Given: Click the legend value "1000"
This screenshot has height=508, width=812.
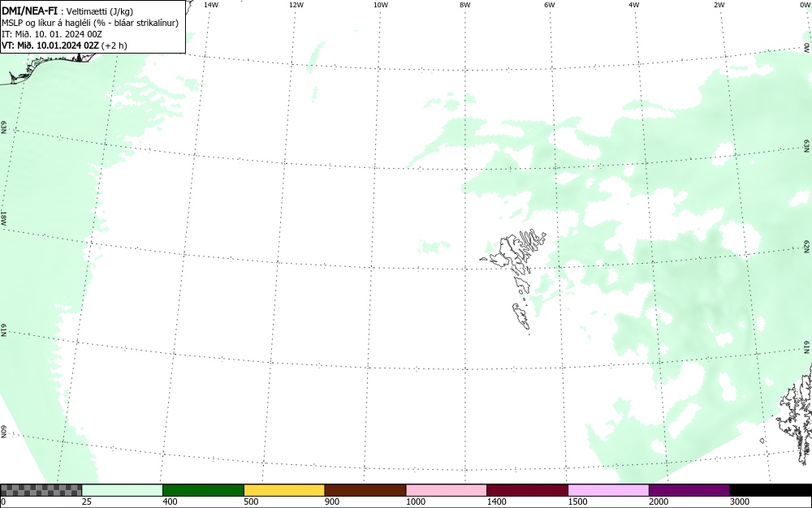Looking at the screenshot, I should pos(415,502).
